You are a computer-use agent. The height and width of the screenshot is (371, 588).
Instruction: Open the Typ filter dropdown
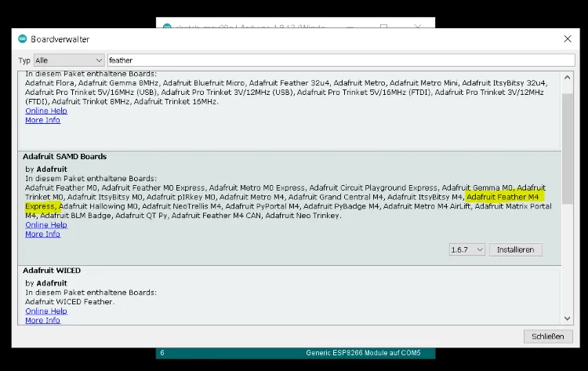click(68, 60)
